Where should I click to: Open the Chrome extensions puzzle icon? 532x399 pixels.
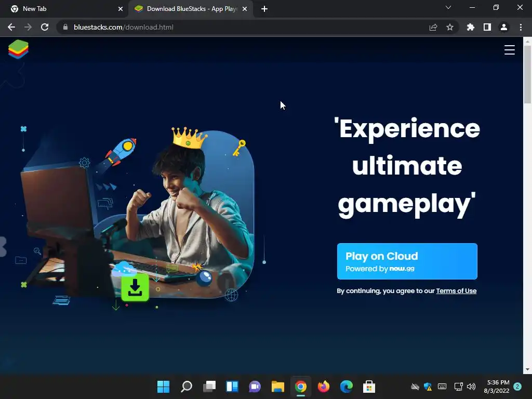tap(471, 27)
